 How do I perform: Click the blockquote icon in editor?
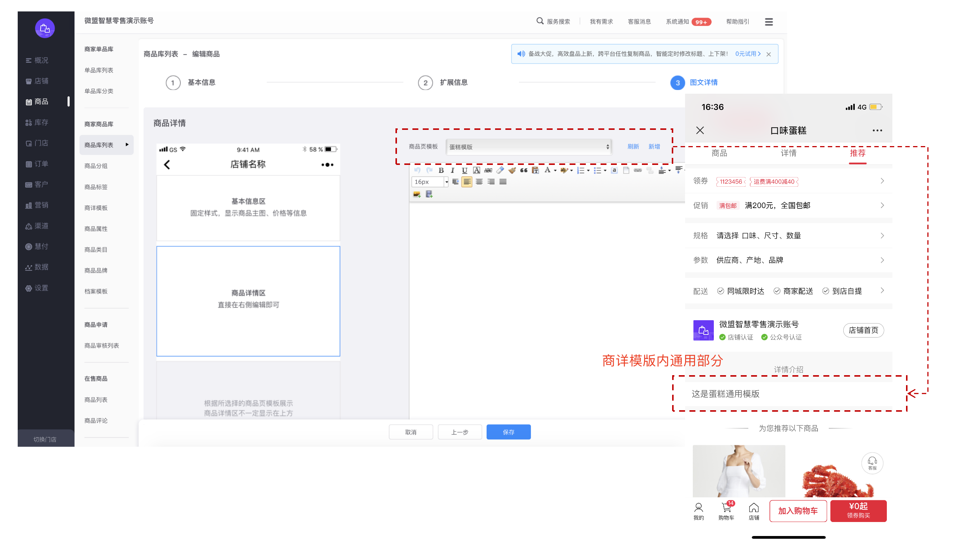click(523, 170)
